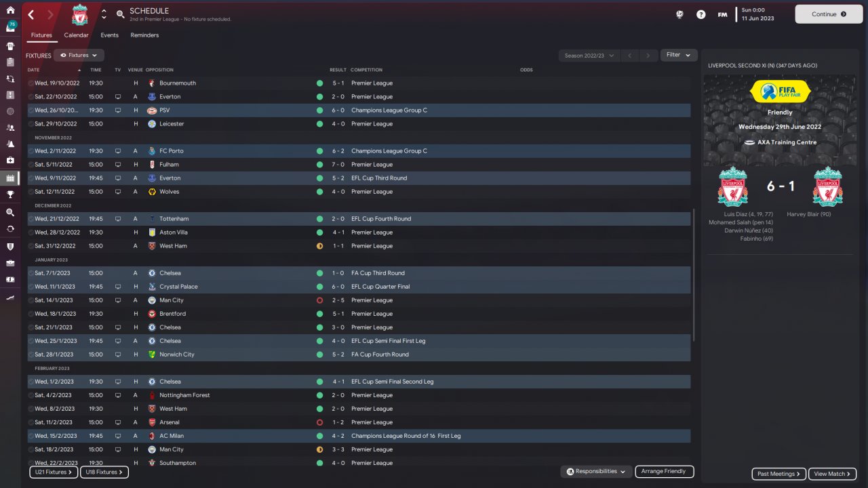Open the Scouting magnifier icon in sidebar

[10, 212]
